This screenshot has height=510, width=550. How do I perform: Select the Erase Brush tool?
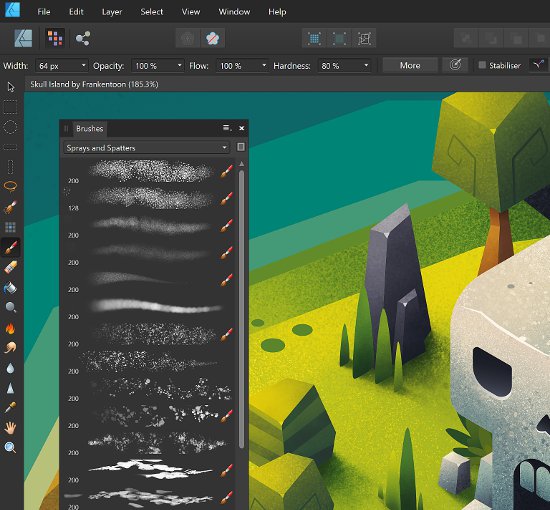point(11,267)
